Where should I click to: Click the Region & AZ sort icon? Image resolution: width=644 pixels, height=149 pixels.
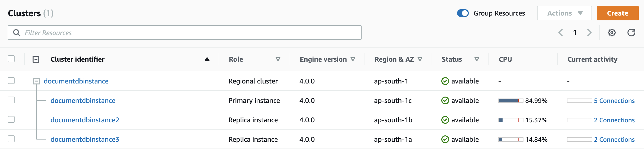tap(420, 59)
